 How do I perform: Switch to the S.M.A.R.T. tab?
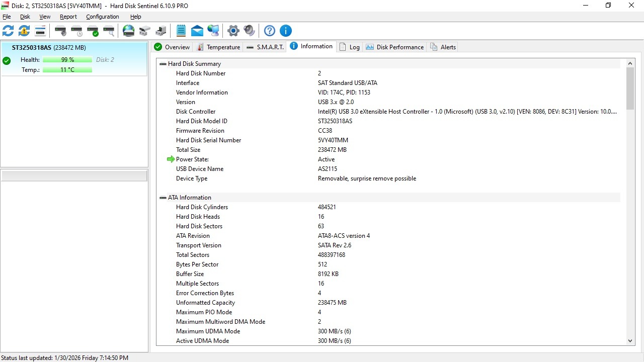pos(265,47)
